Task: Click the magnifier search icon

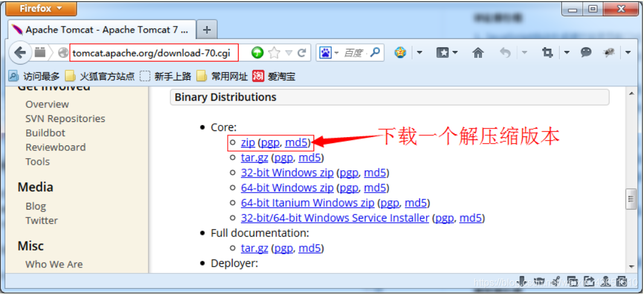Action: [x=375, y=52]
